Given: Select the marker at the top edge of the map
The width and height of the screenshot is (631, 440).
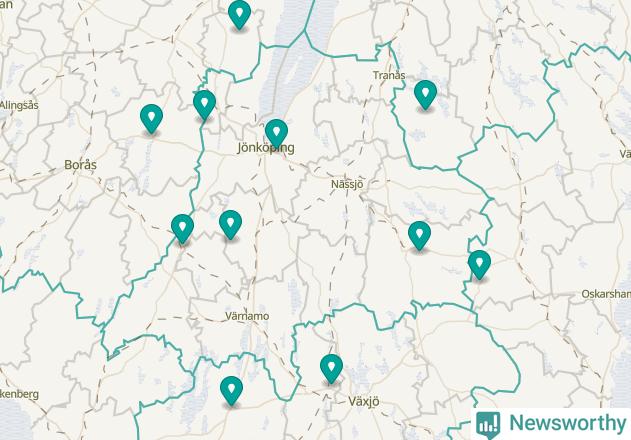Looking at the screenshot, I should pos(239,14).
